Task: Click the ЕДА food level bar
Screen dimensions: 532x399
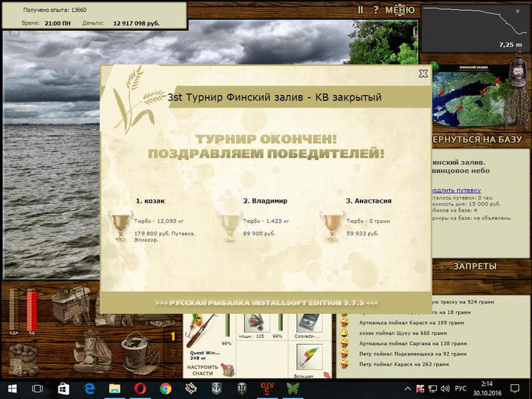Action: [14, 309]
